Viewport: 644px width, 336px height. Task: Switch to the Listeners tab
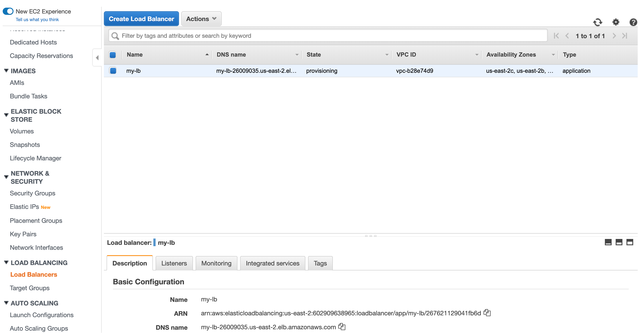point(174,263)
